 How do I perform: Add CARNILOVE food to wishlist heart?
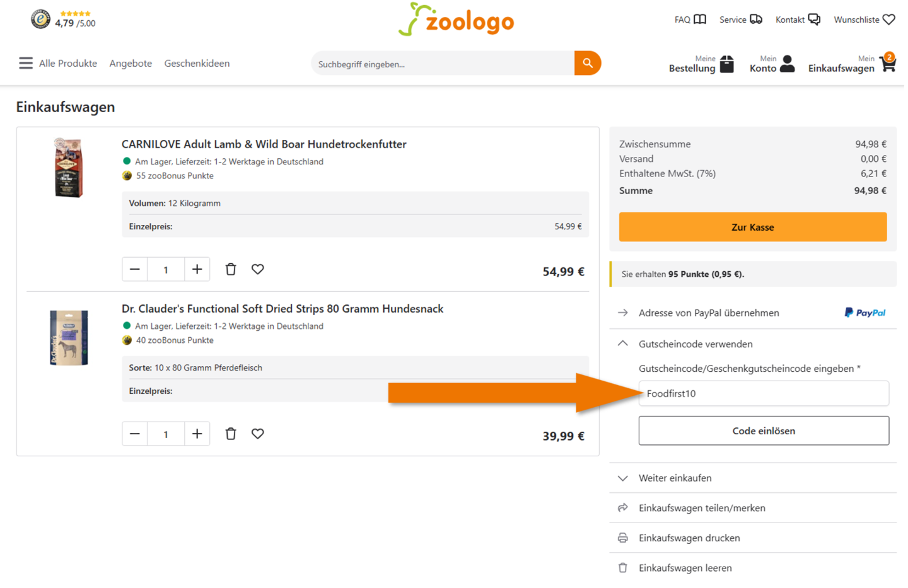(x=257, y=269)
